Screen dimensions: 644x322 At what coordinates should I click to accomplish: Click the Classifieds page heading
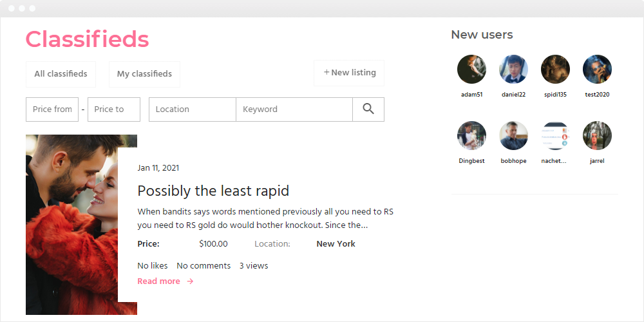[x=87, y=40]
